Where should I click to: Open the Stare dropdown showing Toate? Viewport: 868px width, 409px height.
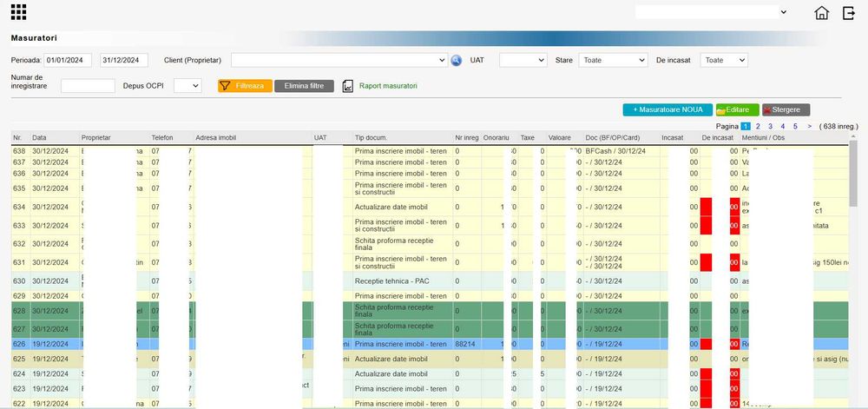pyautogui.click(x=613, y=60)
